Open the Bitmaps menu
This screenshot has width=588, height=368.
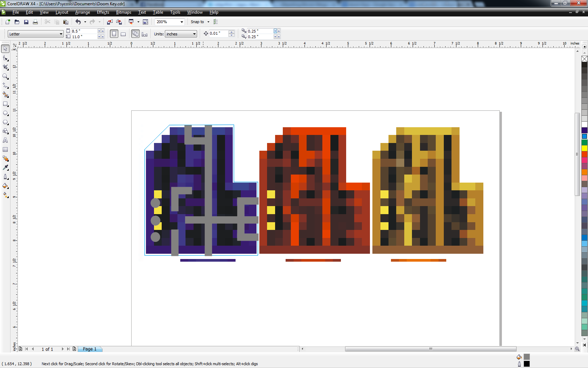pos(124,12)
